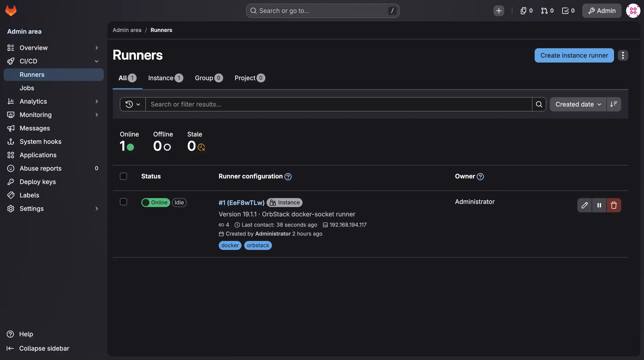Open the Created date sort dropdown
Viewport: 644px width, 360px height.
pos(578,104)
